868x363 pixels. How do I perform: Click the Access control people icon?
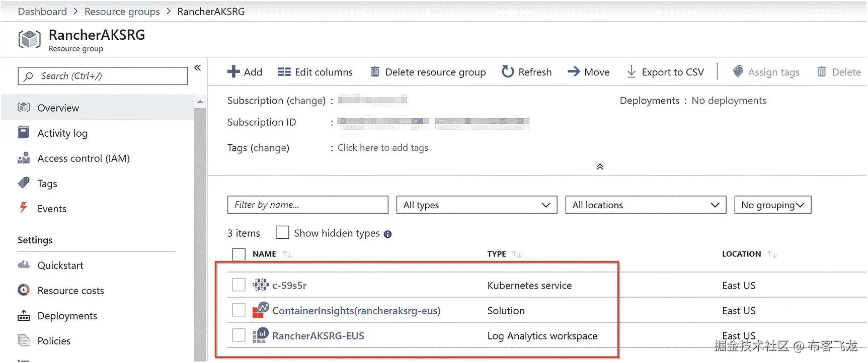(x=24, y=158)
